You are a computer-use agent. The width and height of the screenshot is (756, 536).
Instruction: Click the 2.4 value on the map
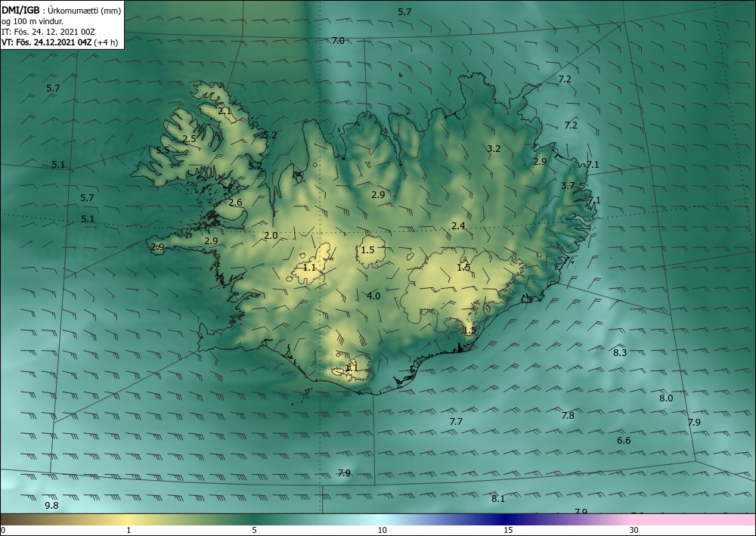(459, 225)
